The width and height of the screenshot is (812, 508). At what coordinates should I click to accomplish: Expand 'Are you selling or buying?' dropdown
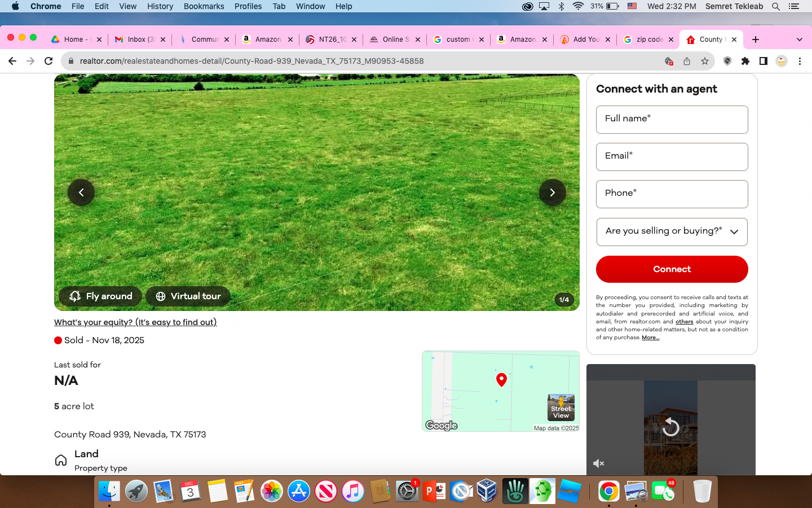coord(672,231)
